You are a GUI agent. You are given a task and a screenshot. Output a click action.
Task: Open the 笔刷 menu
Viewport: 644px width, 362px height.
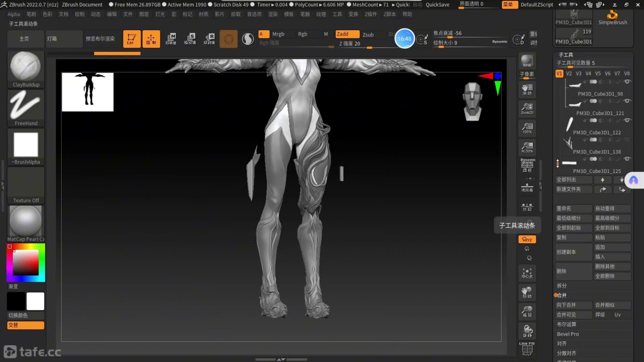31,14
